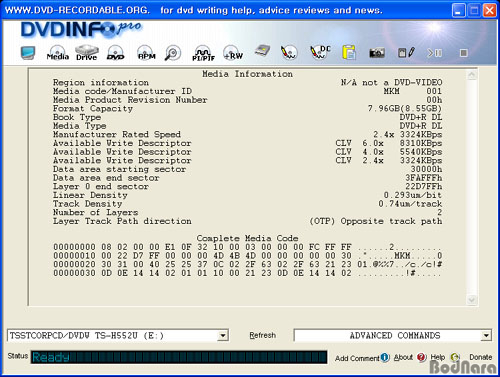The image size is (500, 377).
Task: Click the scrollbar down arrow in info panel
Action: [471, 299]
